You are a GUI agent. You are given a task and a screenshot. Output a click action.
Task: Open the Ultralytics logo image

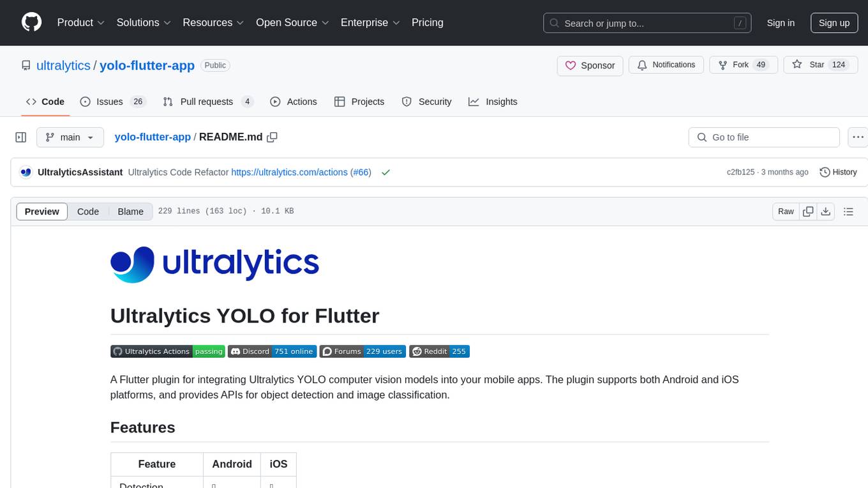215,264
